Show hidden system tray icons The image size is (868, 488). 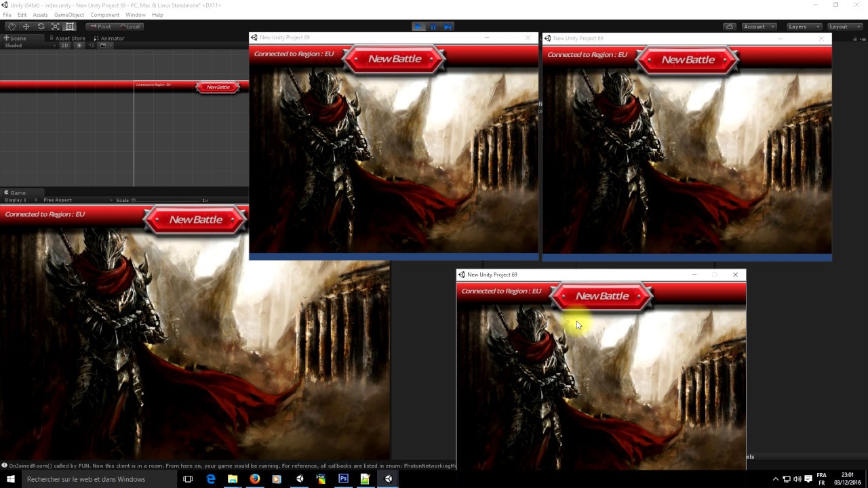point(776,479)
